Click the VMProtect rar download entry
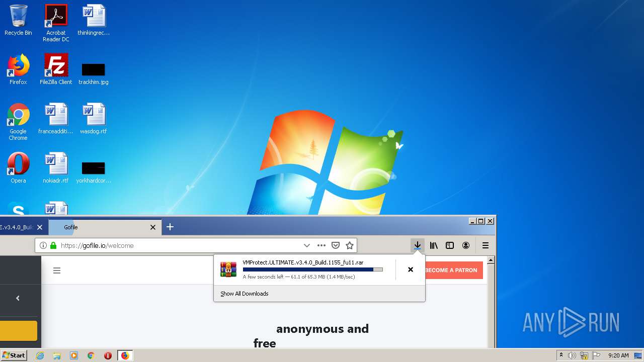The height and width of the screenshot is (362, 644). pyautogui.click(x=305, y=269)
